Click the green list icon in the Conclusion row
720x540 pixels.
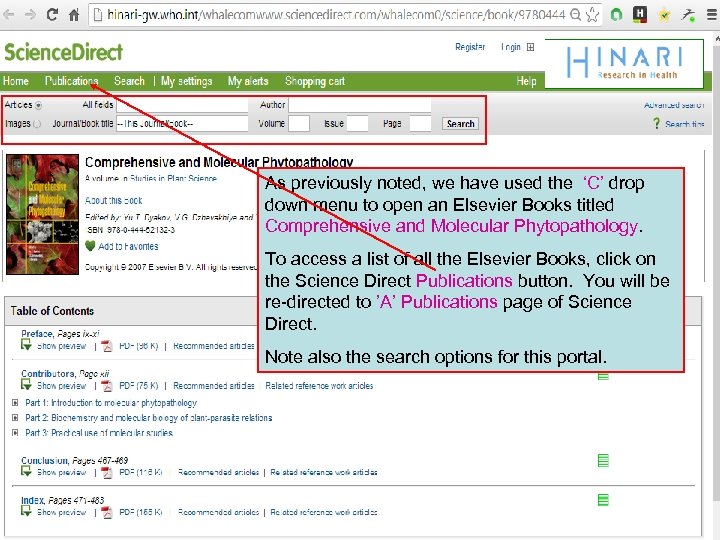coord(603,460)
